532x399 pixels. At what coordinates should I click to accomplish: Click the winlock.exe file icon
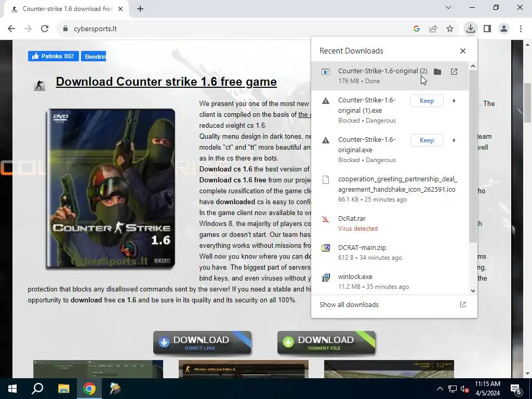pos(326,277)
